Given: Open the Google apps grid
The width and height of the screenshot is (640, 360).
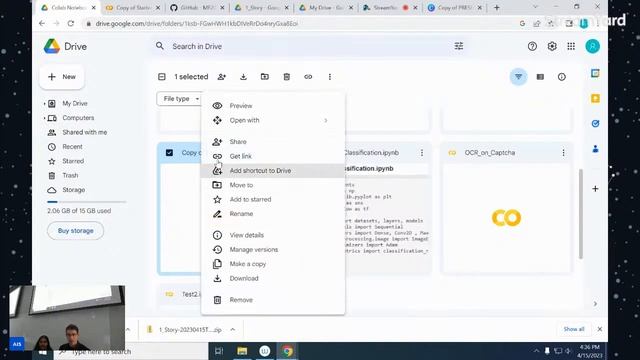Looking at the screenshot, I should 571,47.
